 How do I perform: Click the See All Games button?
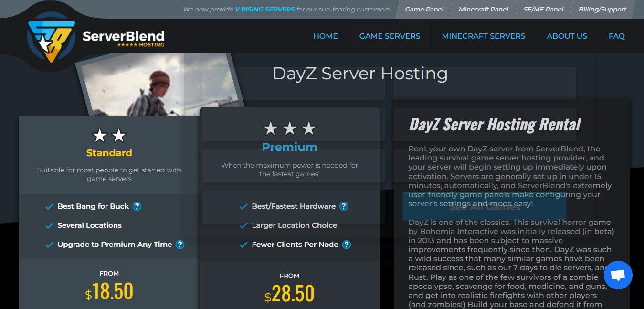point(485,206)
